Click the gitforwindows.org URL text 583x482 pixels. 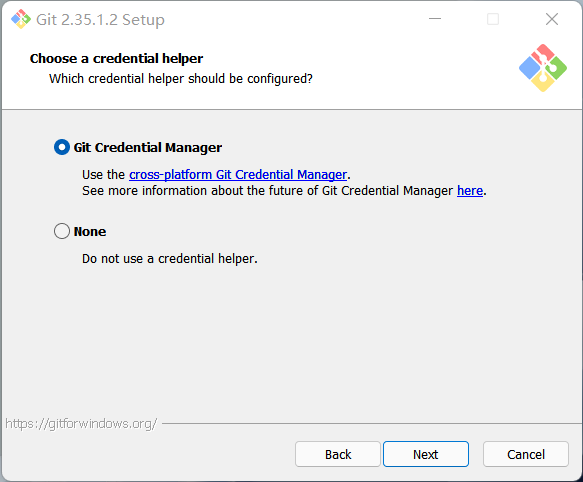click(81, 424)
